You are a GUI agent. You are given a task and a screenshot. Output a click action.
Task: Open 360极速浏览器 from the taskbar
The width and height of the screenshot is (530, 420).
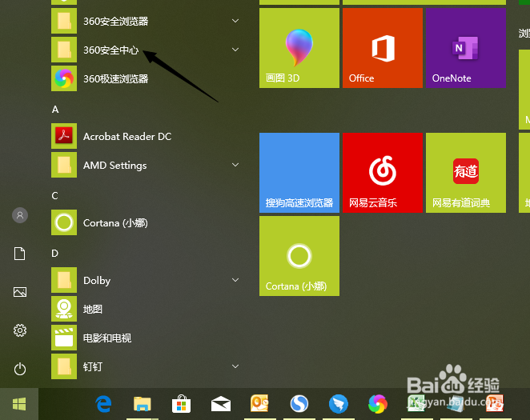click(378, 404)
